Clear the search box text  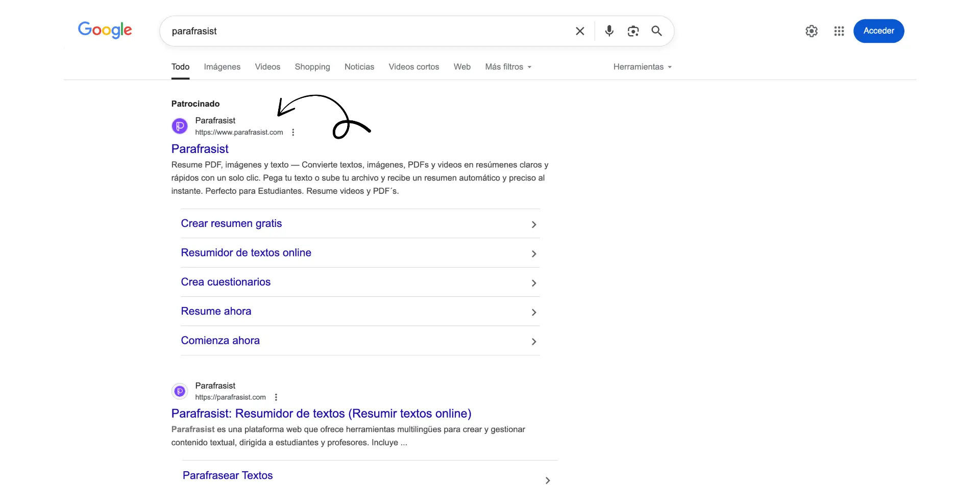point(580,31)
